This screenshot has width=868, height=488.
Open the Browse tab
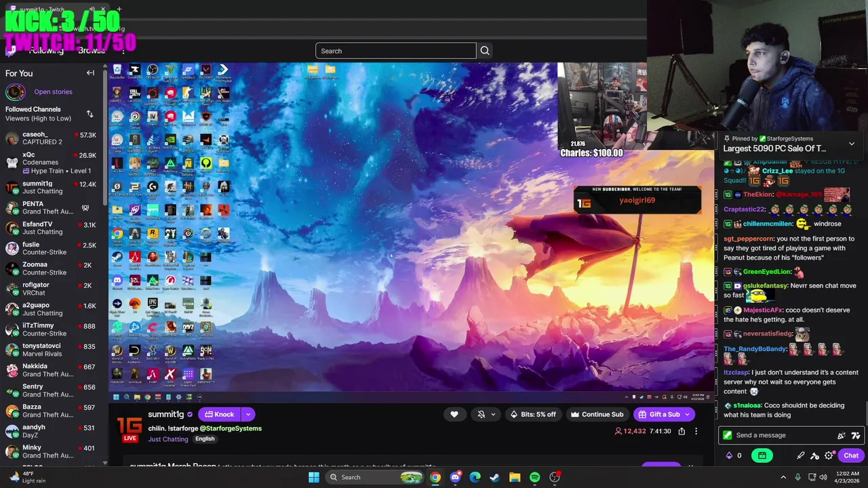coord(92,51)
